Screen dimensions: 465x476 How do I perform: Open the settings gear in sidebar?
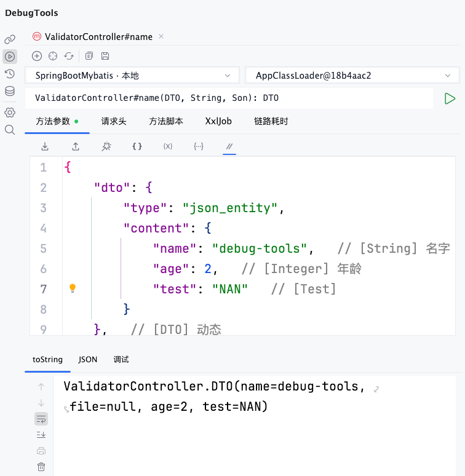pos(10,113)
